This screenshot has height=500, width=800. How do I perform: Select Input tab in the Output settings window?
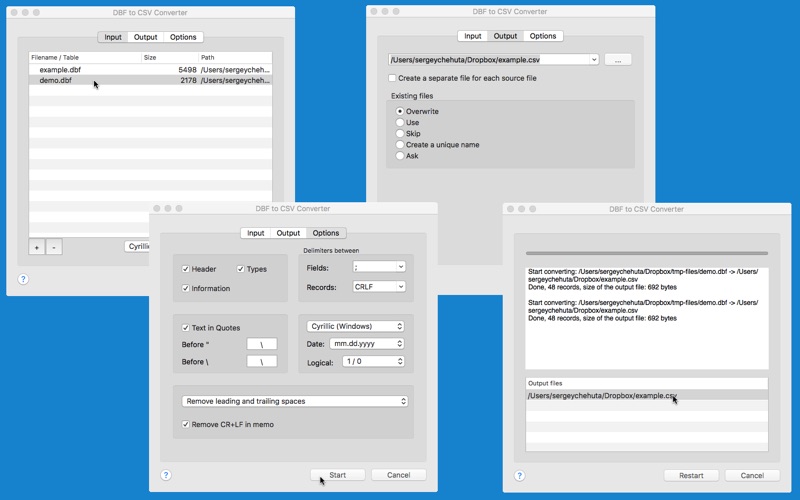(472, 36)
